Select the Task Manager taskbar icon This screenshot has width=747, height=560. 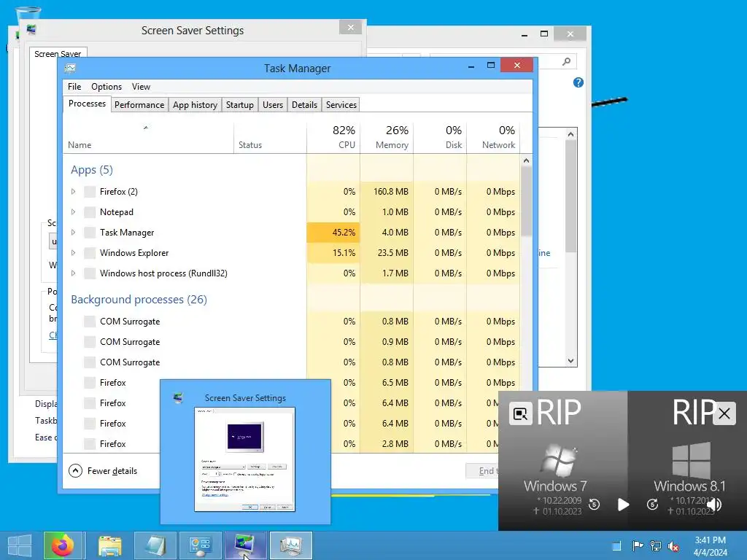[x=290, y=545]
